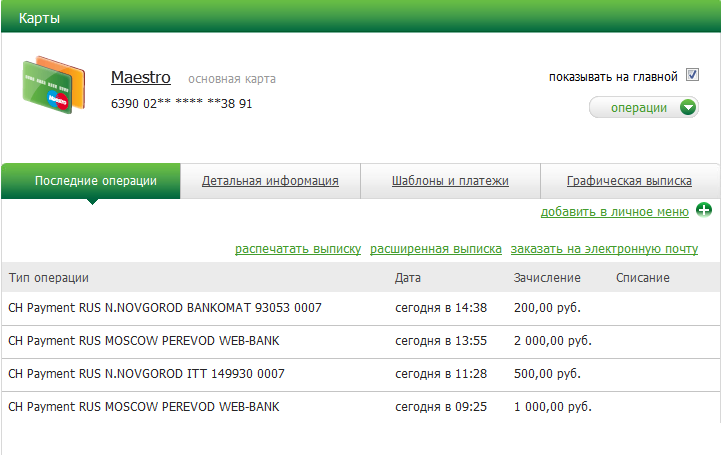Select the 13:55 MOSCOW PEREVOD WEB-BANK row
Image resolution: width=724 pixels, height=455 pixels.
point(144,341)
